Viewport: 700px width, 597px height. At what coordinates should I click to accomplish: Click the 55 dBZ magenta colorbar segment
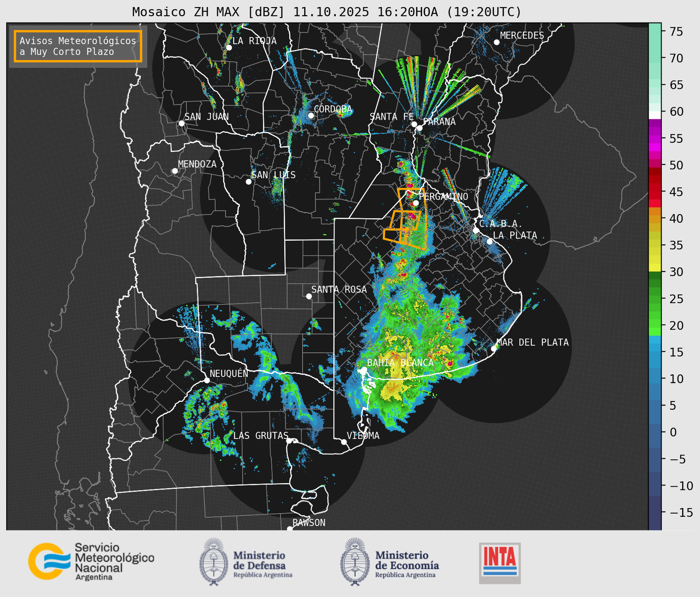point(655,139)
